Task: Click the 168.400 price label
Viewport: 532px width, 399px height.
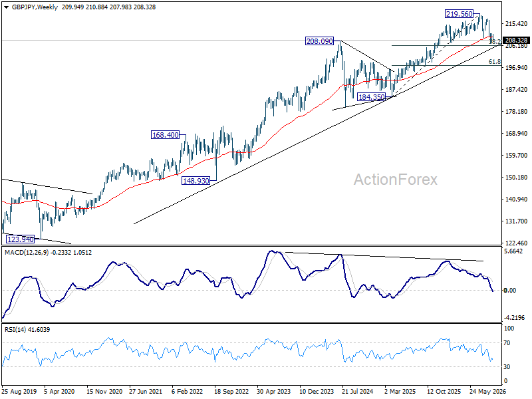Action: [x=165, y=135]
